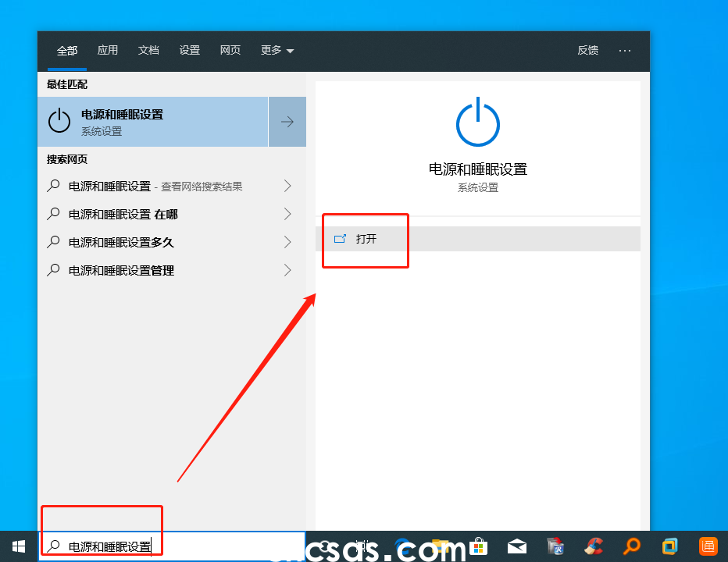This screenshot has height=562, width=728.
Task: Click 打开 to open power settings
Action: (x=478, y=239)
